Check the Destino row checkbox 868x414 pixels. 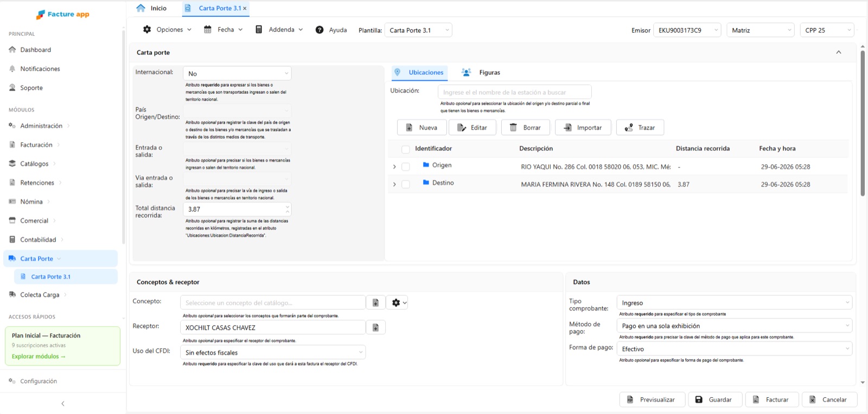pos(405,184)
